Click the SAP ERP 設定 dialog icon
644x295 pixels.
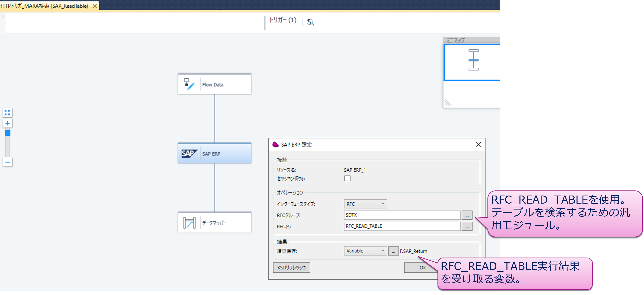[x=275, y=144]
